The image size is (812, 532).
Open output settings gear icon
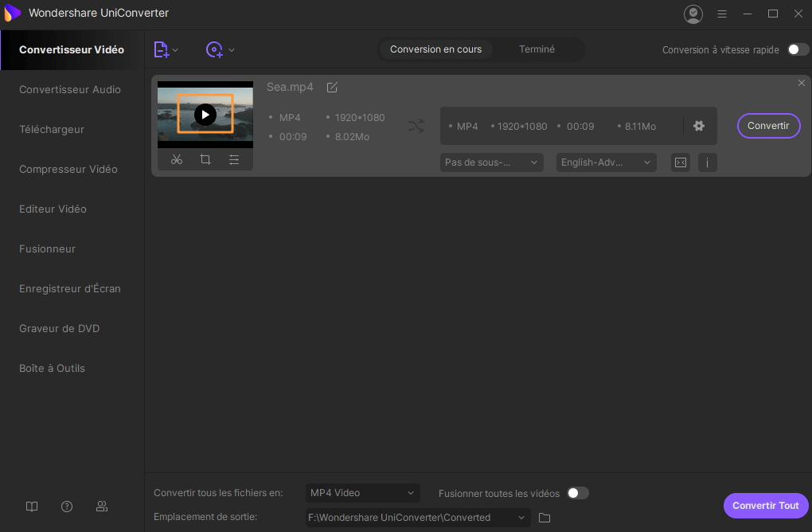pos(699,126)
